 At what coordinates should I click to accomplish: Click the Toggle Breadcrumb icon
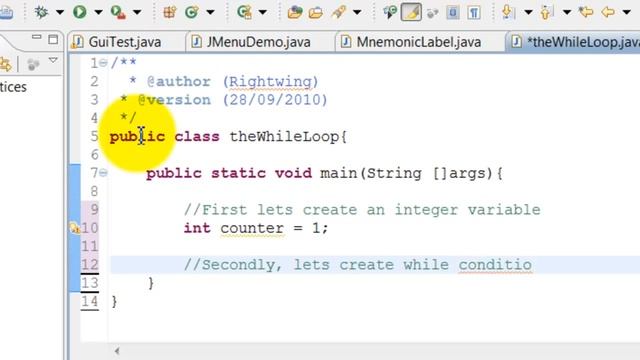(390, 12)
